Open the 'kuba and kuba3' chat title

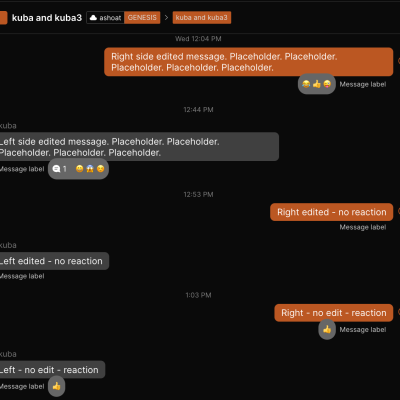[47, 18]
